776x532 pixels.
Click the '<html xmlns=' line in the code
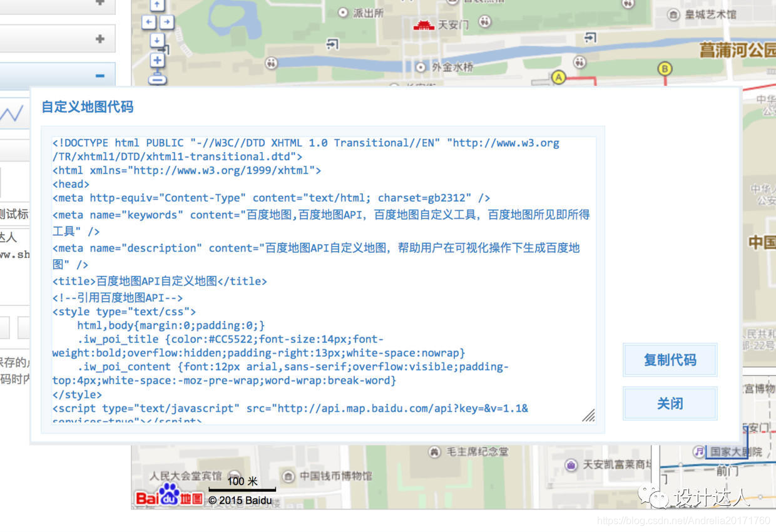click(186, 170)
